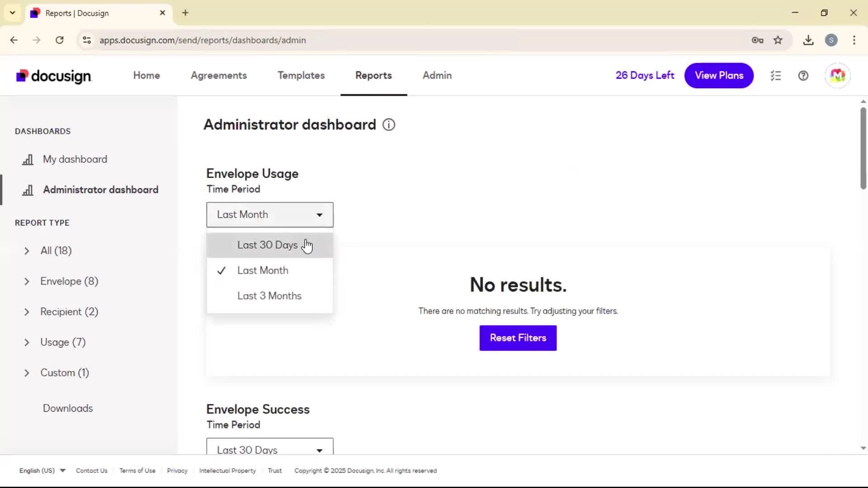Expand the All (18) report type
The height and width of the screenshot is (488, 868).
[27, 251]
